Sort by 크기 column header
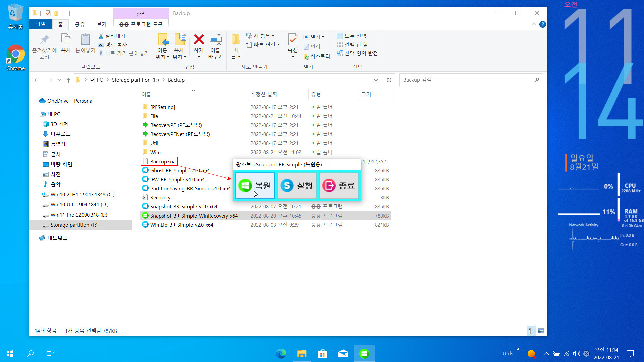This screenshot has width=644, height=362. point(366,94)
